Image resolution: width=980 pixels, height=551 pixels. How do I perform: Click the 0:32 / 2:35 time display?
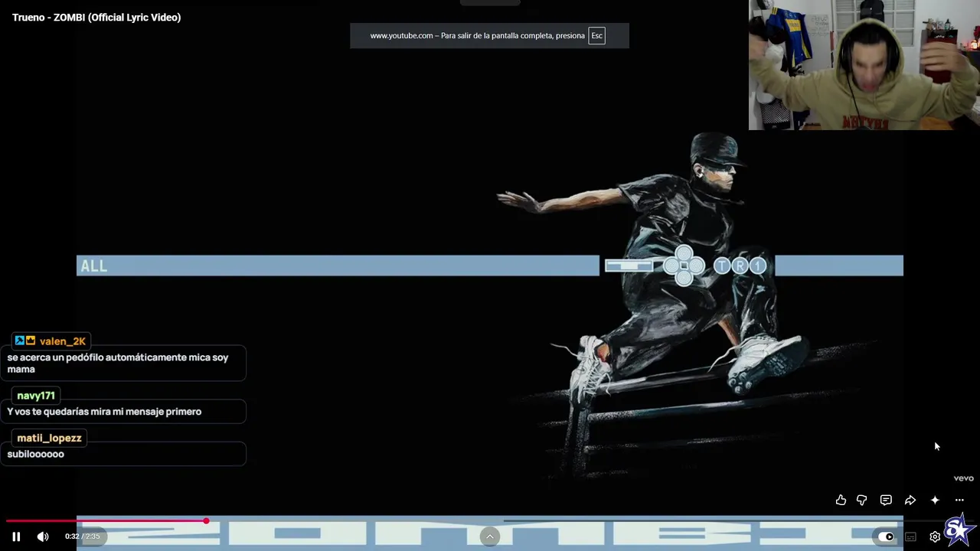tap(83, 536)
